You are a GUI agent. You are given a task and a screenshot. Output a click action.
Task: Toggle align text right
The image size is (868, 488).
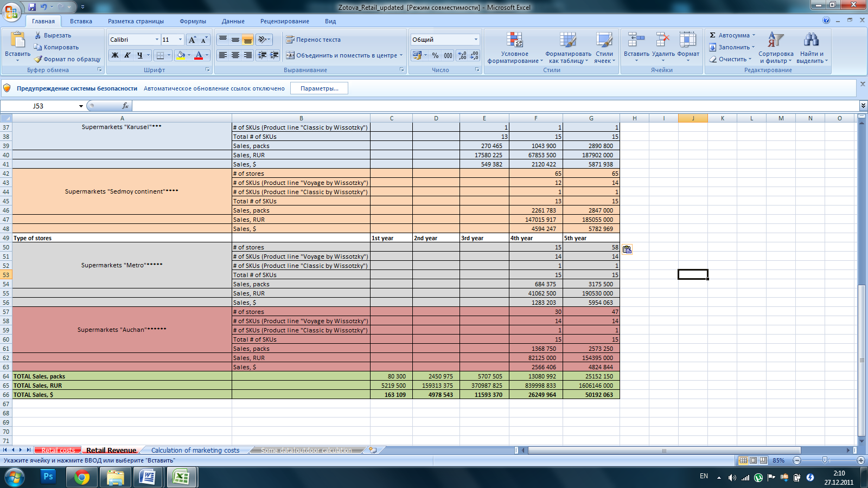click(247, 55)
